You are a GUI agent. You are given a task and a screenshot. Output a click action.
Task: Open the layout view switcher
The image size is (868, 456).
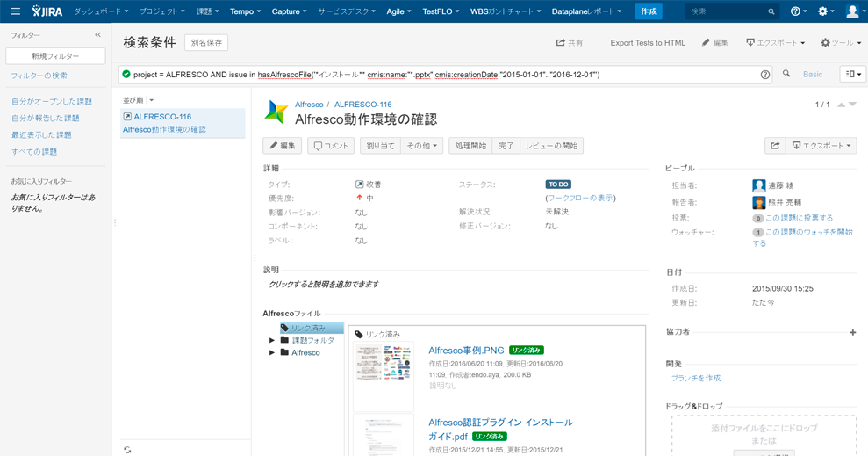pos(853,74)
